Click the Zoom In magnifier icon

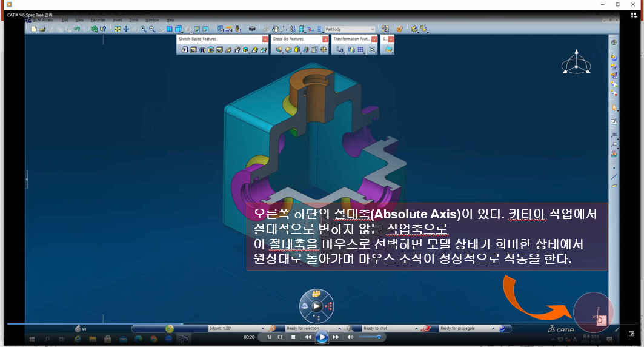coord(143,29)
